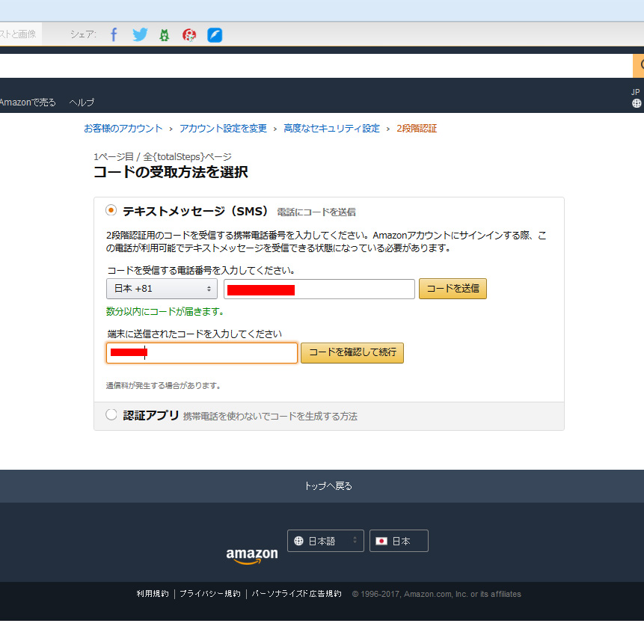Click トップへ戻る bar
644x644 pixels.
[x=322, y=486]
